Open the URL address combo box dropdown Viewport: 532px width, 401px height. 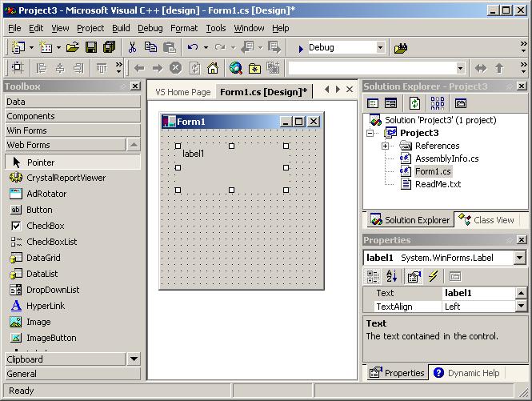460,68
